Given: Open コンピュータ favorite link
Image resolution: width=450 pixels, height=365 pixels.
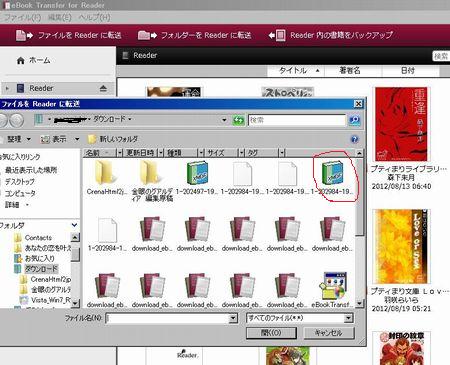Looking at the screenshot, I should (x=20, y=193).
